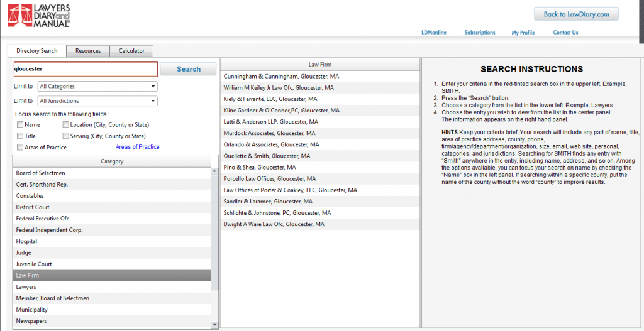Screen dimensions: 644x331
Task: Click the Lawyers Diary and Manual logo
Action: [39, 16]
